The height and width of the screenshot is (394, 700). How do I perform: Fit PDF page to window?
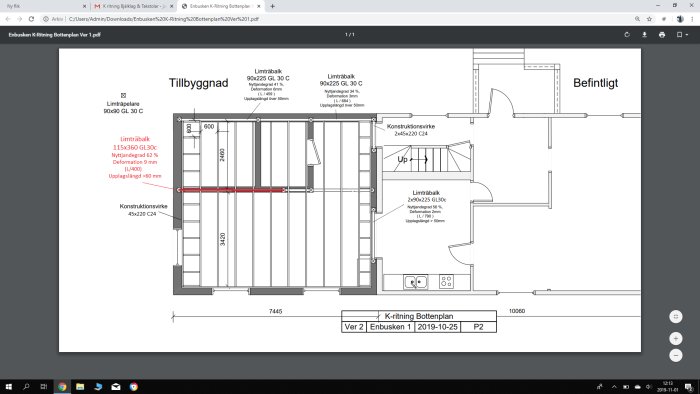(675, 316)
